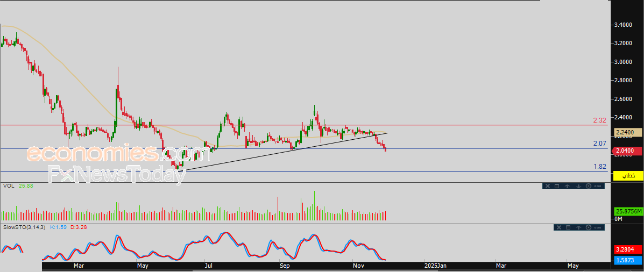Open more options on VOL panel
This screenshot has width=644, height=272.
click(598, 186)
